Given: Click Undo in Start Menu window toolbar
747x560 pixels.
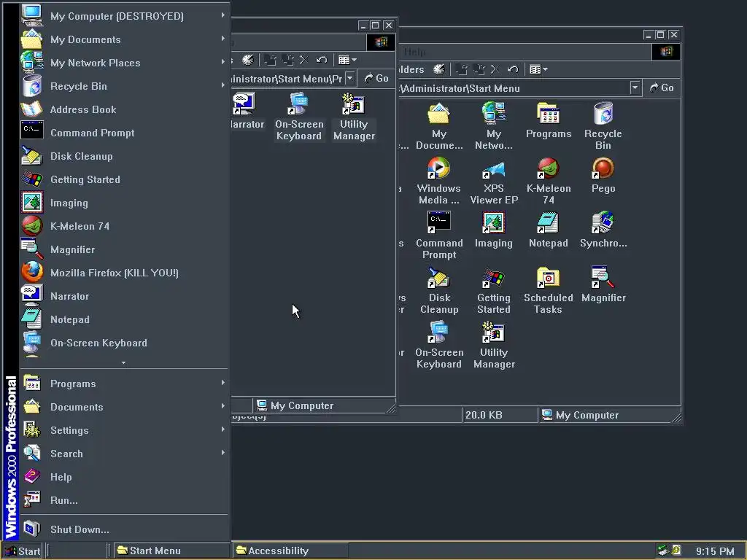Looking at the screenshot, I should click(x=513, y=69).
